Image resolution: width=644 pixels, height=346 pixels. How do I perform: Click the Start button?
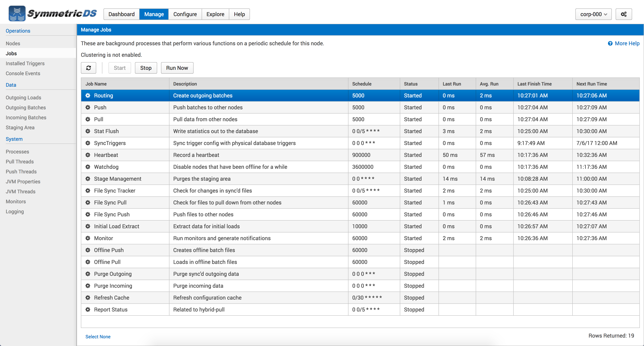coord(119,68)
